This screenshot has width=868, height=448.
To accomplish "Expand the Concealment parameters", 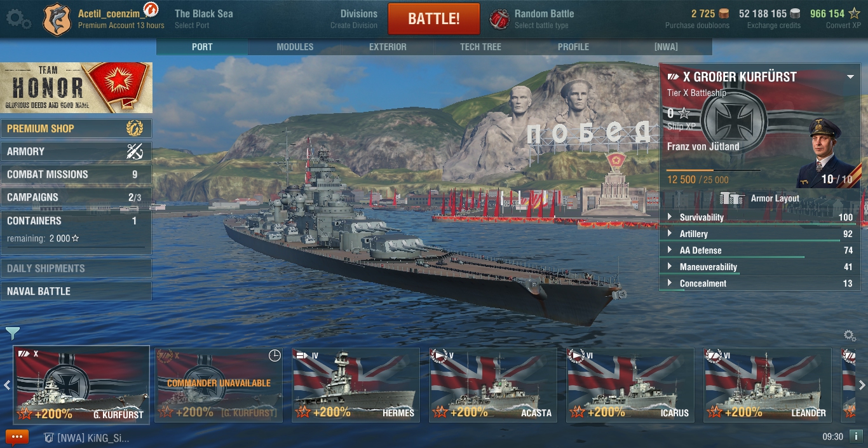I will tap(760, 283).
